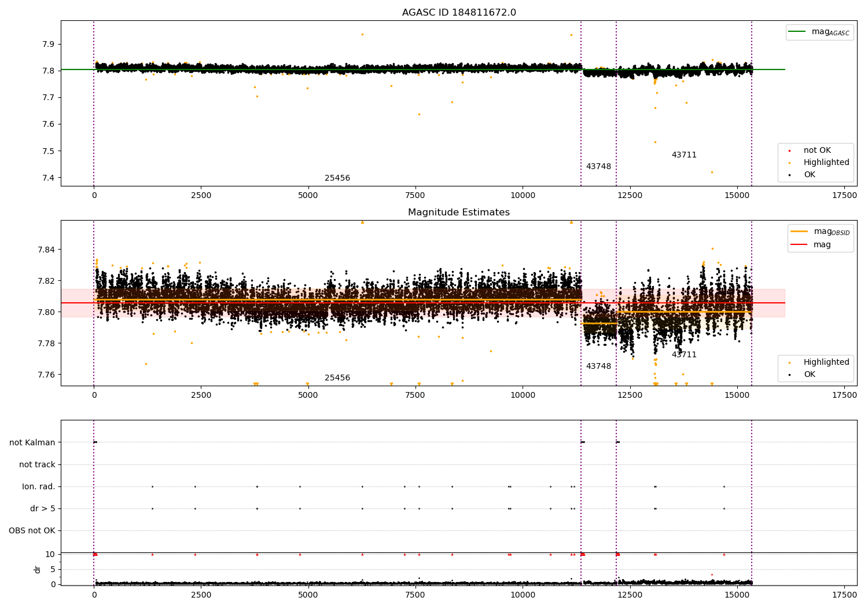This screenshot has height=608, width=868.
Task: Click 15000 x-tick under Magnitude Estimates plot
Action: point(737,395)
